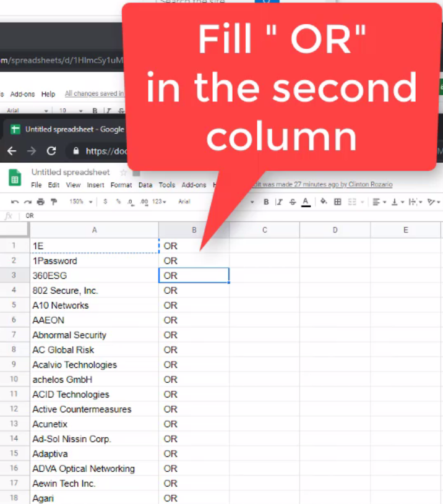443x504 pixels.
Task: Toggle Italic formatting in the toolbar
Action: click(x=279, y=202)
